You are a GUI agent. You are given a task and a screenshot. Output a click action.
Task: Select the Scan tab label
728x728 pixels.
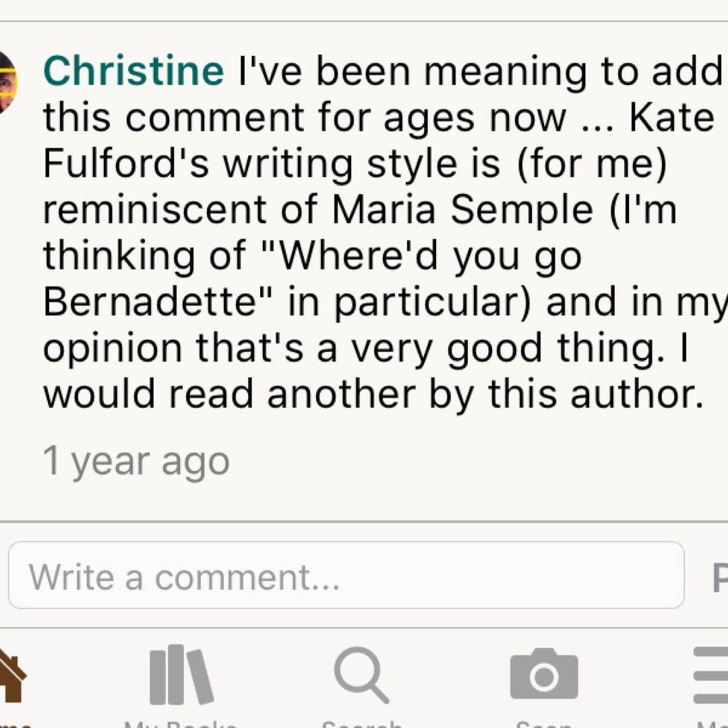click(543, 724)
